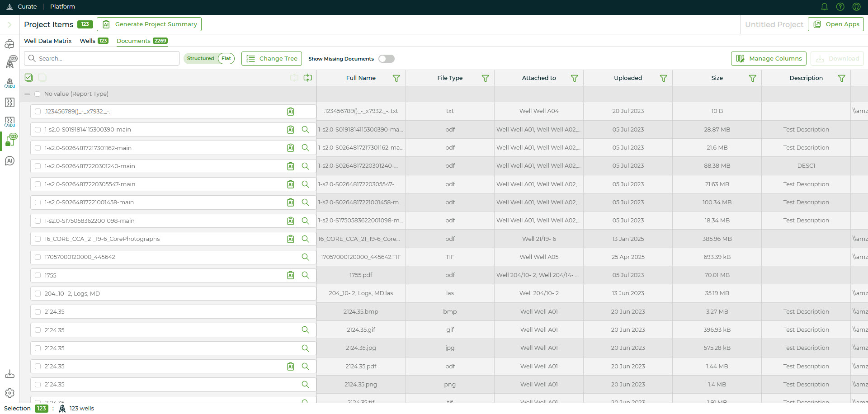Open settings gear in left sidebar
Screen dimensions: 868x414
click(9, 393)
